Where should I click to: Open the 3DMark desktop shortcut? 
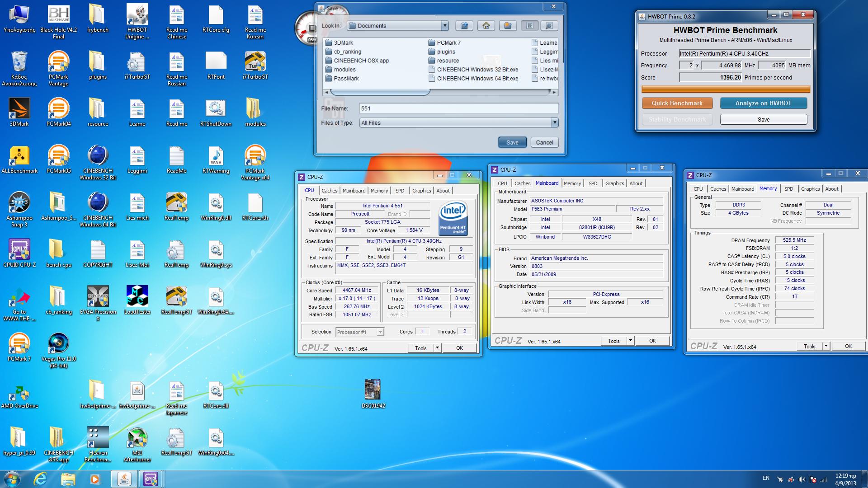(19, 112)
